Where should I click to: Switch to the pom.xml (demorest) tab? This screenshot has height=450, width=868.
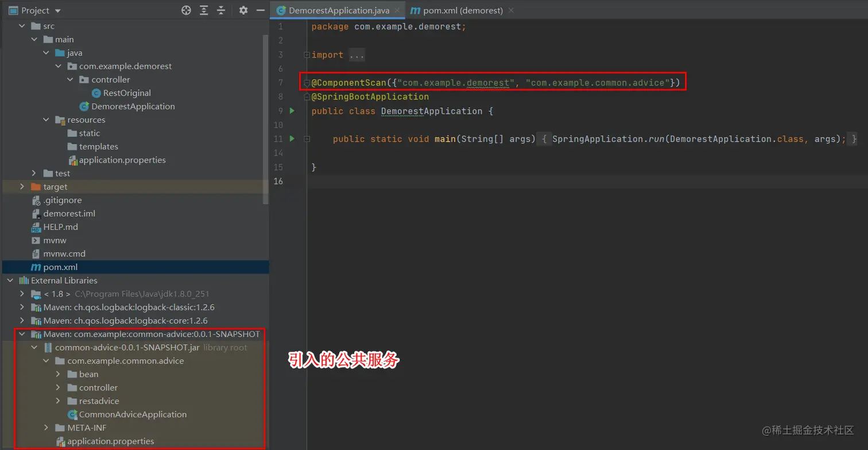pyautogui.click(x=457, y=10)
